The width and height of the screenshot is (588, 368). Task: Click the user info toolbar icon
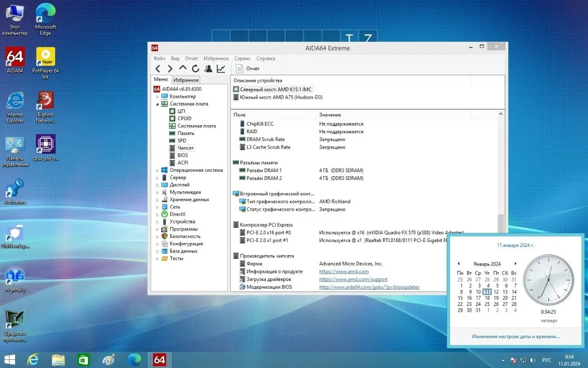208,68
